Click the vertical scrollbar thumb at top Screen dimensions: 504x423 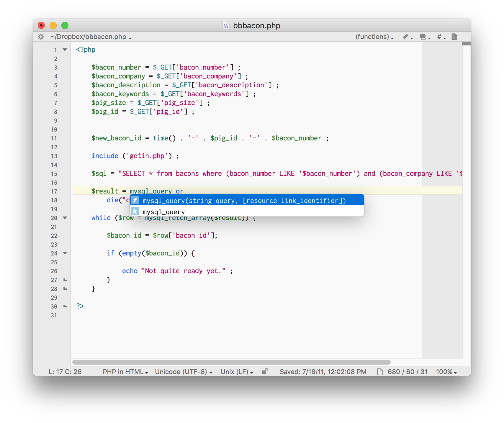pyautogui.click(x=467, y=44)
